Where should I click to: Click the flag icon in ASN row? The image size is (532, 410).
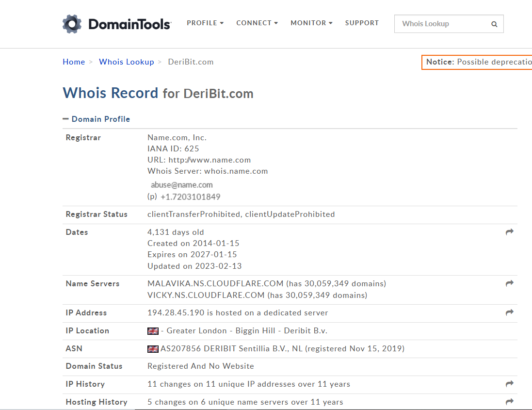coord(153,349)
